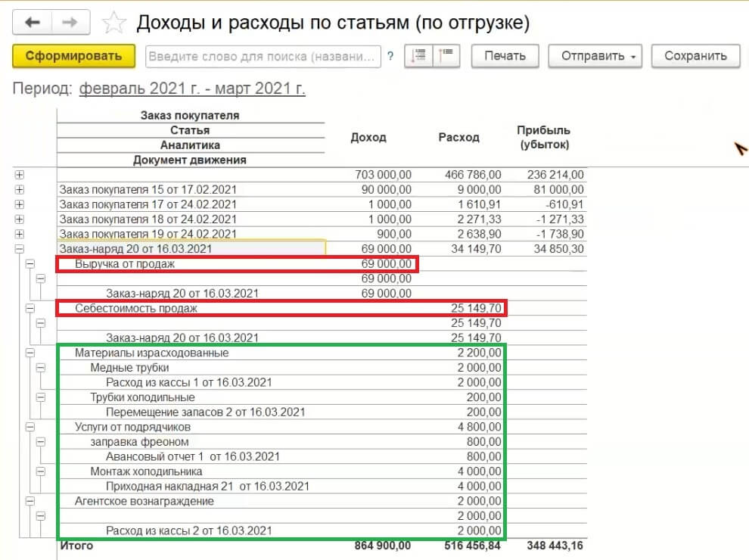Image resolution: width=749 pixels, height=560 pixels.
Task: Select total expense 516 456,84
Action: tap(472, 545)
